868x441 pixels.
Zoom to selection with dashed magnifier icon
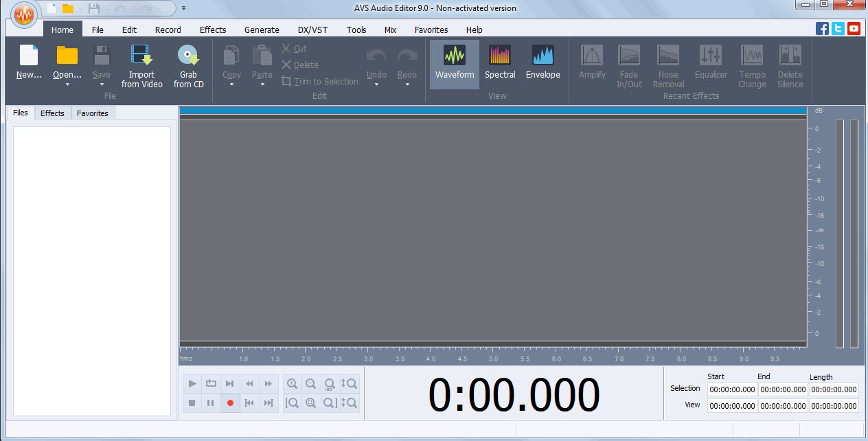[x=311, y=403]
